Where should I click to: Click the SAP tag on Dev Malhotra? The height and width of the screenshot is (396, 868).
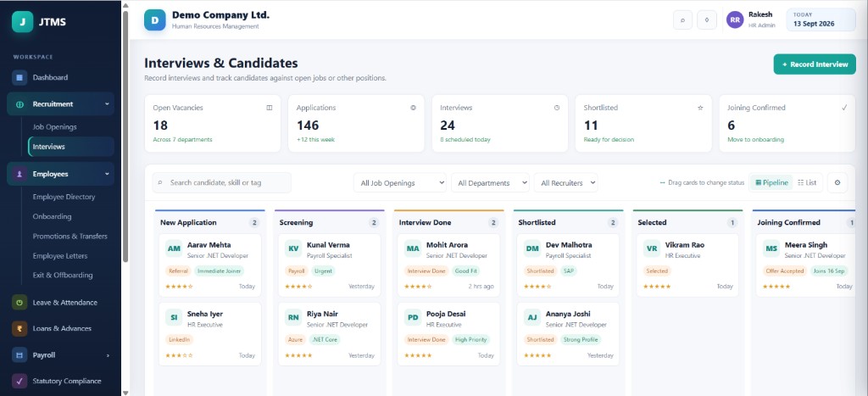569,271
